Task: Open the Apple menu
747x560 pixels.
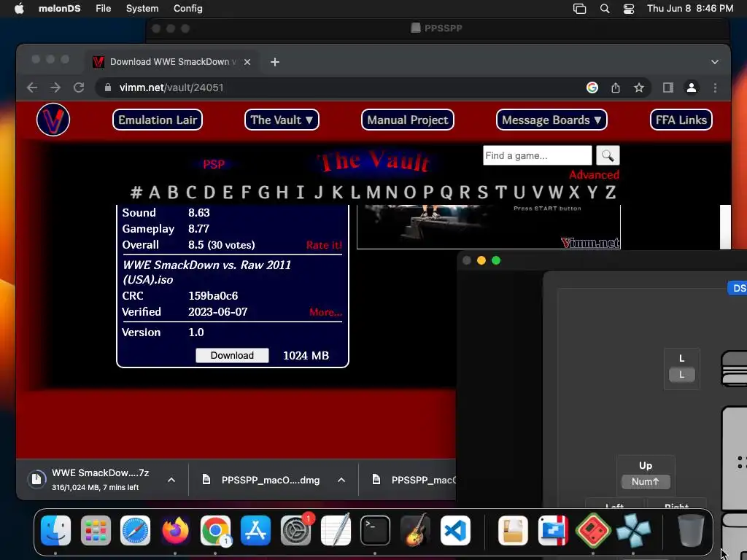Action: 19,9
